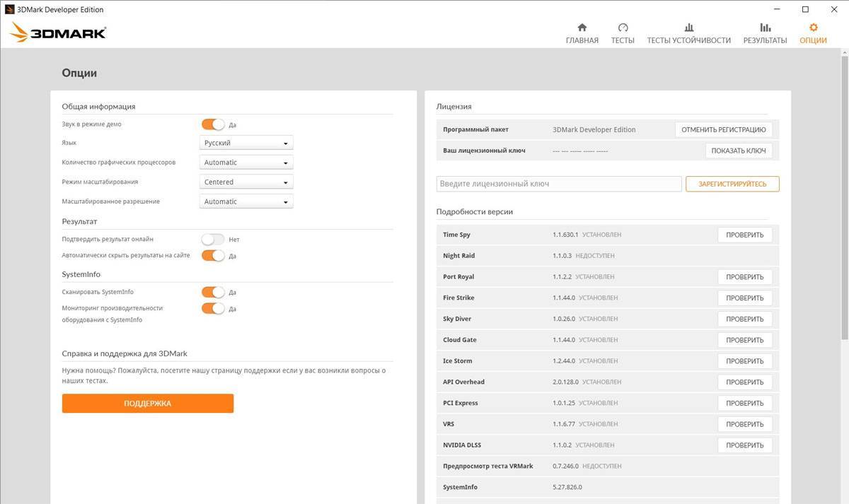Image resolution: width=849 pixels, height=504 pixels.
Task: Click ПОКАЗАТЬ КЛЮЧ button
Action: pos(738,151)
